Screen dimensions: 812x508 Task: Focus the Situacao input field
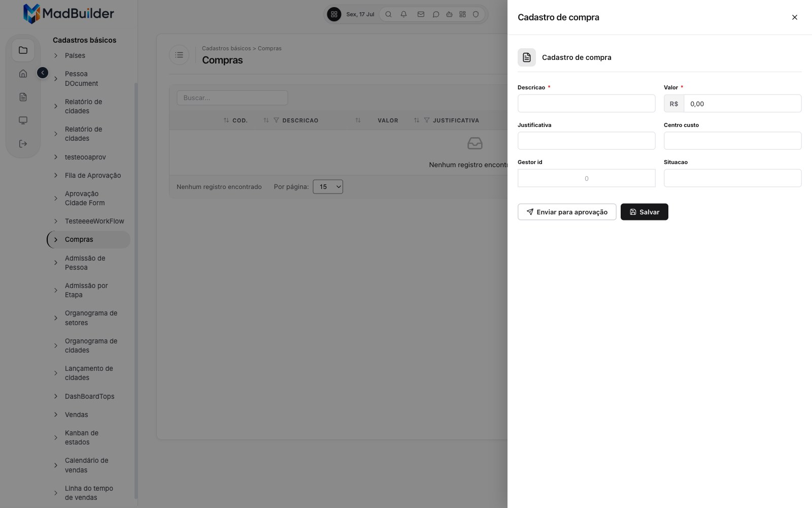[732, 178]
